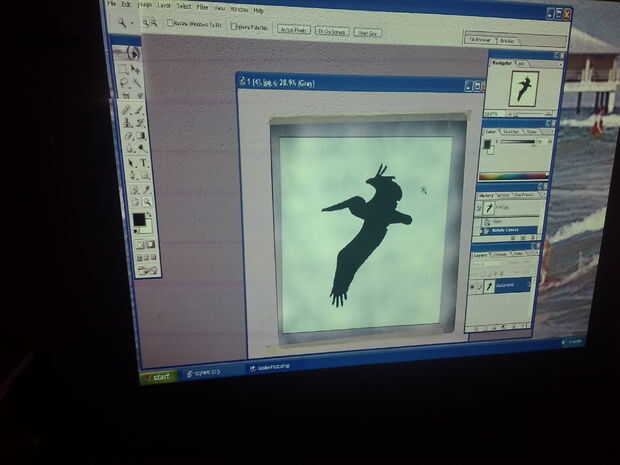This screenshot has width=620, height=465.
Task: Select the Zoom tool in toolbox
Action: [x=147, y=202]
